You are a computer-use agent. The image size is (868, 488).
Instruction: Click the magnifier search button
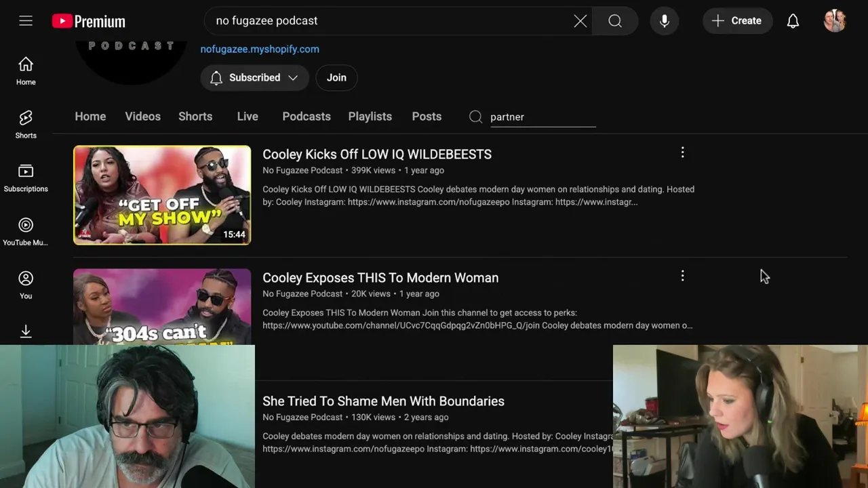(x=614, y=21)
